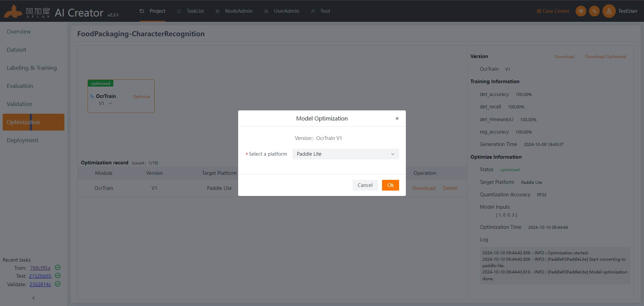Image resolution: width=644 pixels, height=306 pixels.
Task: Click the Download Optimized link
Action: tap(605, 57)
